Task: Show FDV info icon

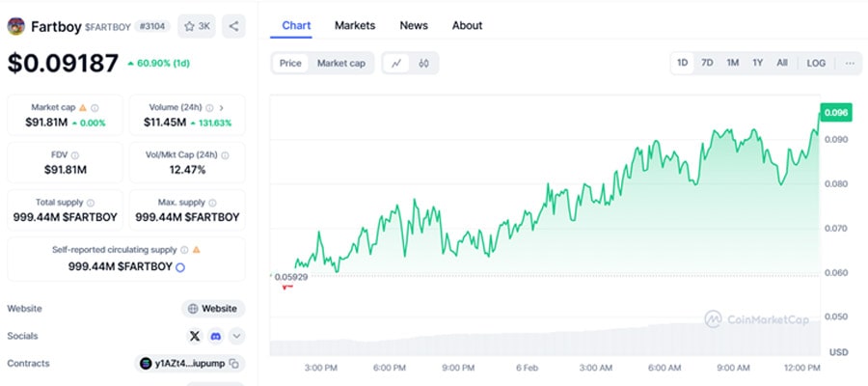Action: point(74,155)
